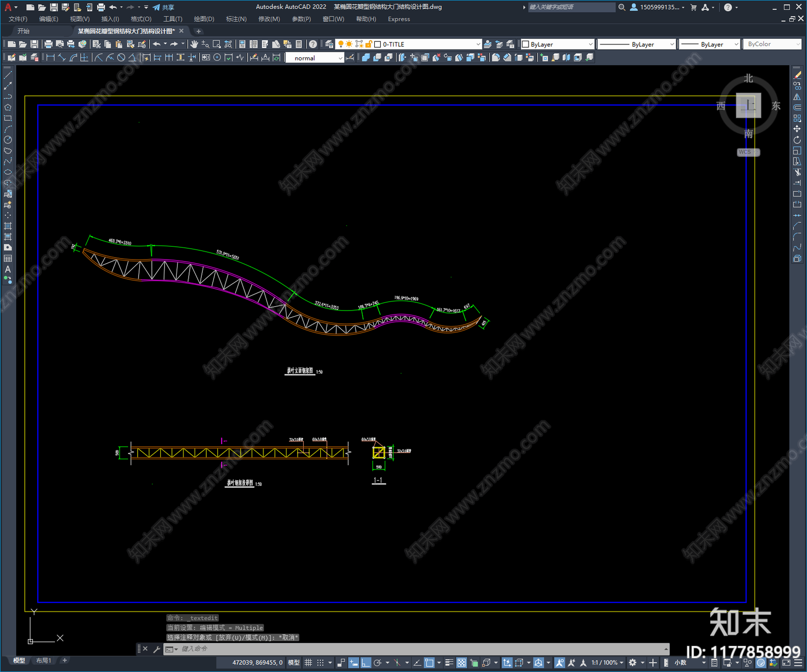
Task: Toggle polar tracking in status bar
Action: 377,662
